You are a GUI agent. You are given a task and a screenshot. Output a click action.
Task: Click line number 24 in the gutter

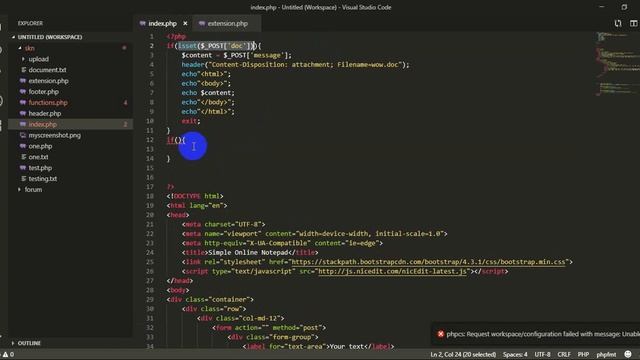pos(150,253)
